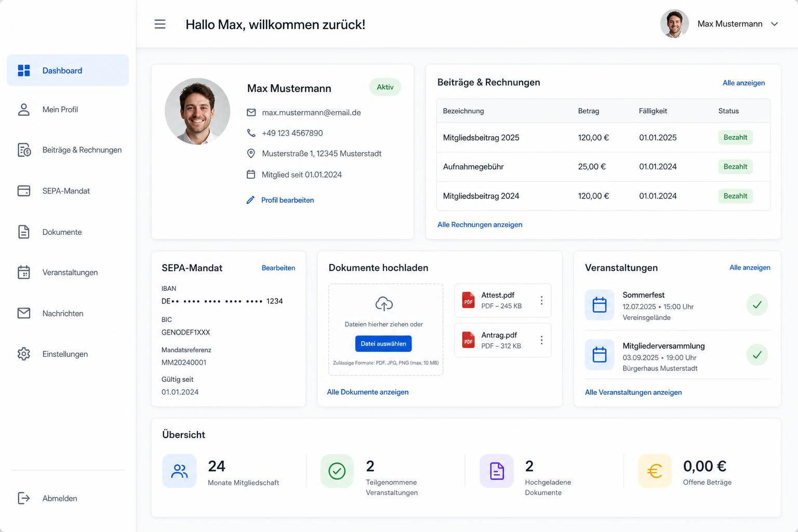This screenshot has height=532, width=798.
Task: Toggle the Sommerfest attendance checkmark
Action: pos(757,304)
